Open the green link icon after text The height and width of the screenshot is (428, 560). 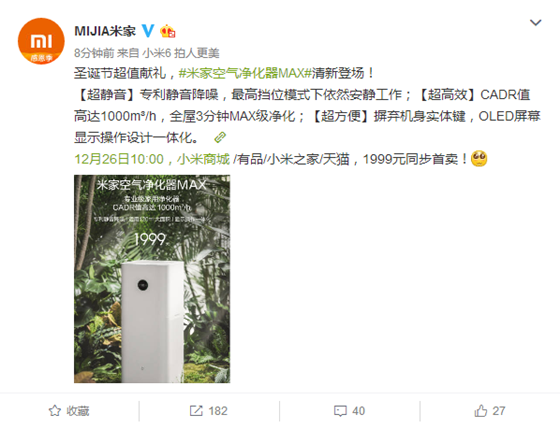220,138
